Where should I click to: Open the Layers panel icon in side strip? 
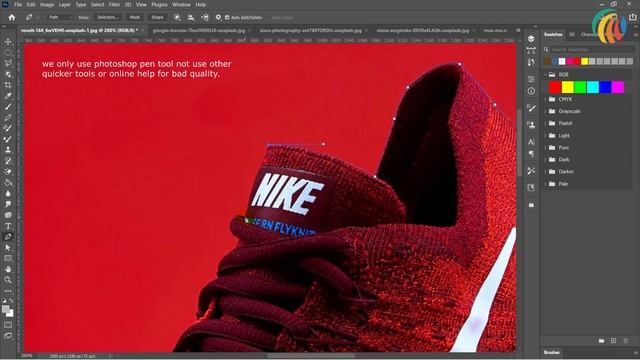[x=531, y=38]
